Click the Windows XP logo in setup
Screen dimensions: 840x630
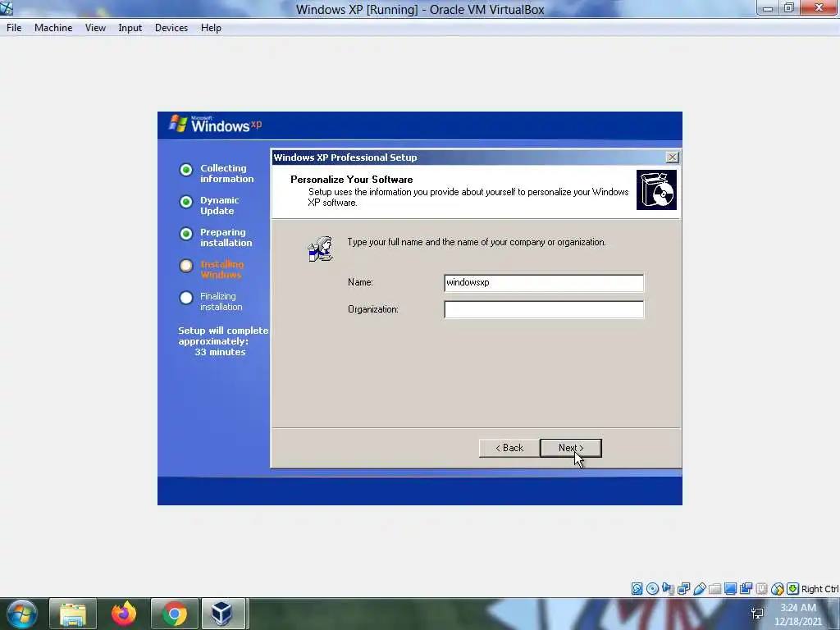216,125
